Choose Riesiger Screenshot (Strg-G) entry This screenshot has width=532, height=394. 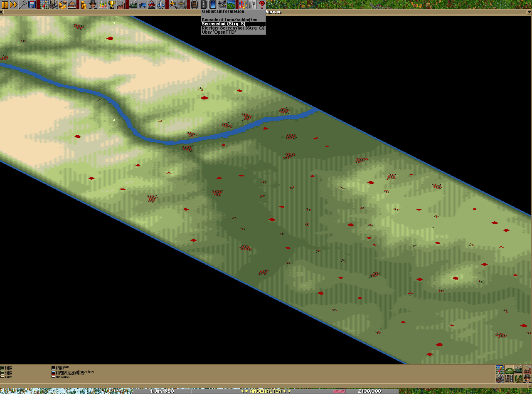[233, 28]
